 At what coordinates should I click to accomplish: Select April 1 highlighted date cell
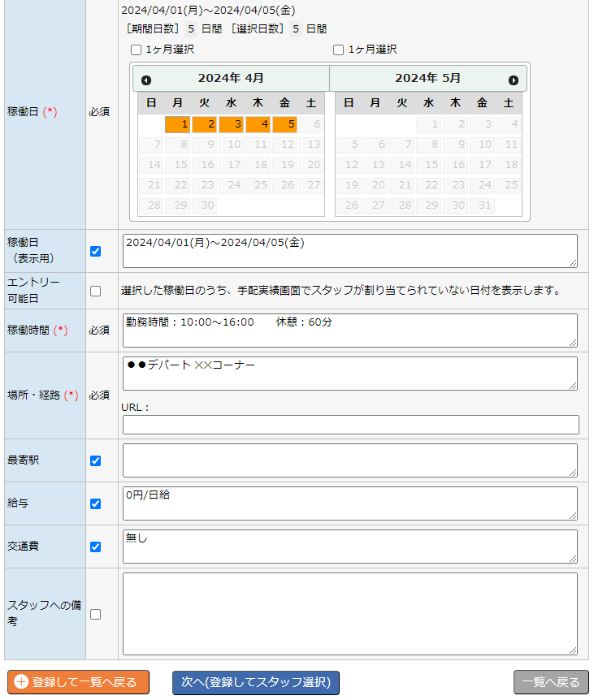177,124
